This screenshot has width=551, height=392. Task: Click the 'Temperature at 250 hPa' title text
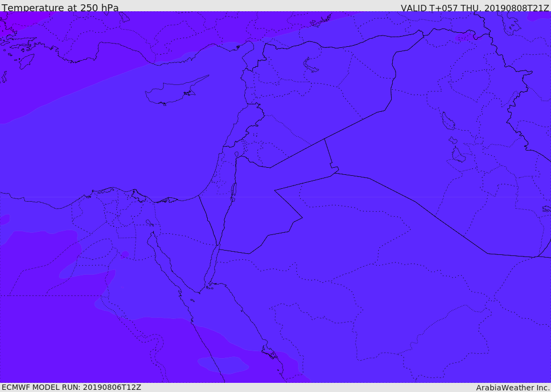pos(60,8)
